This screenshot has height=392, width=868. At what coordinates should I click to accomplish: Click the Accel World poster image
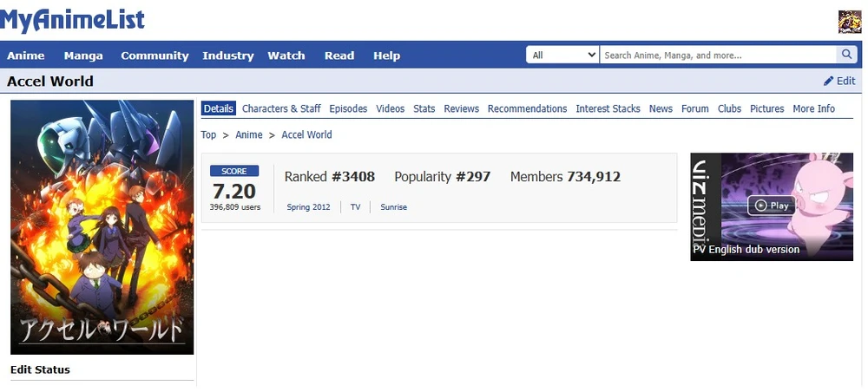[102, 226]
